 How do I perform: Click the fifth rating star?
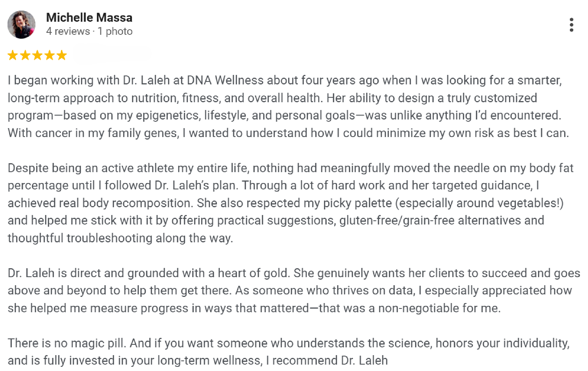[62, 55]
